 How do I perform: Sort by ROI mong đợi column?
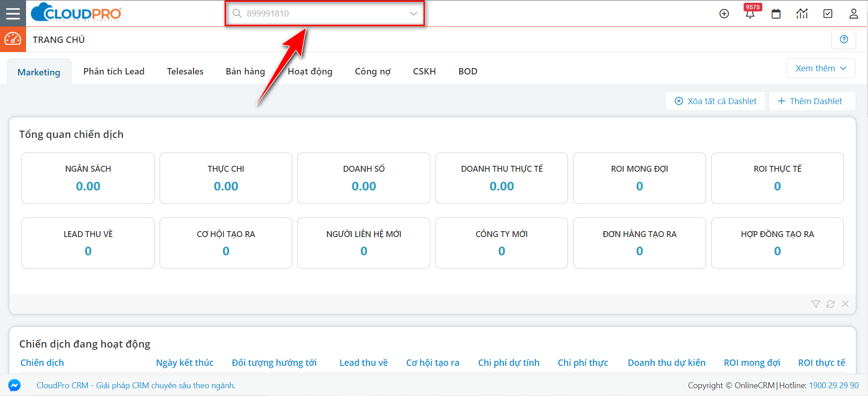pyautogui.click(x=752, y=363)
